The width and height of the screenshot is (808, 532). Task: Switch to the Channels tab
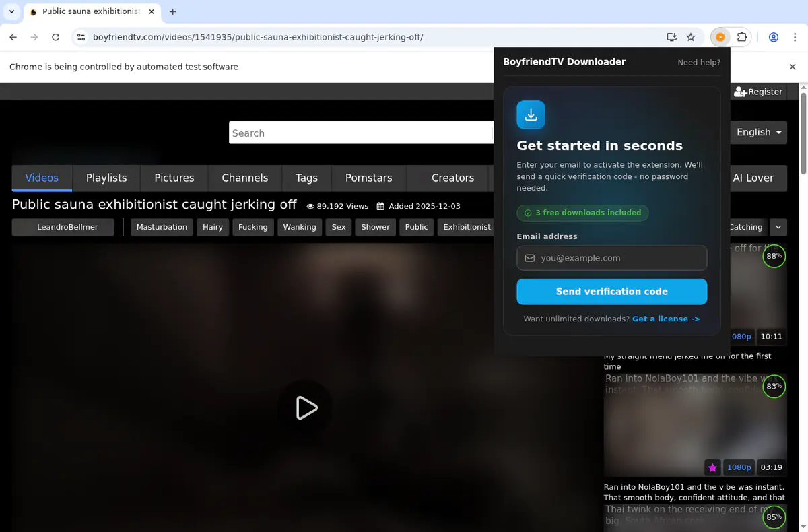point(245,178)
